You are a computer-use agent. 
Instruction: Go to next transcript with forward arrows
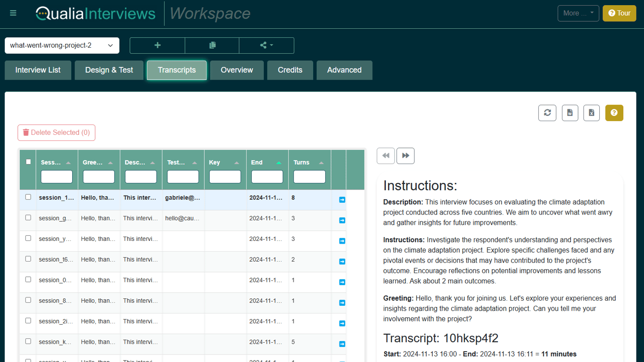click(405, 156)
